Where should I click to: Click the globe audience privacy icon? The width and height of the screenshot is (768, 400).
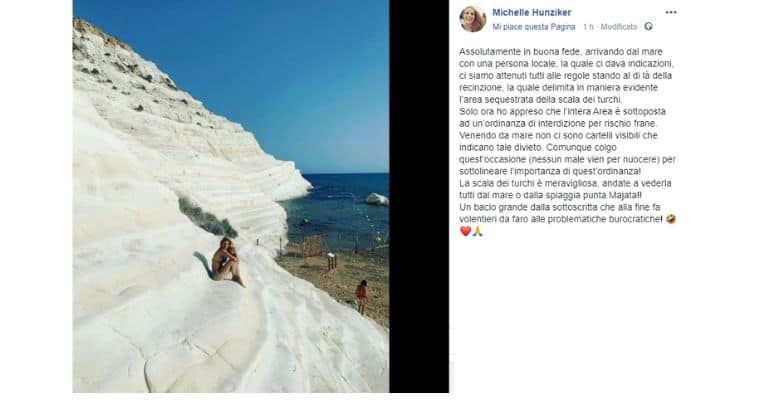point(648,26)
